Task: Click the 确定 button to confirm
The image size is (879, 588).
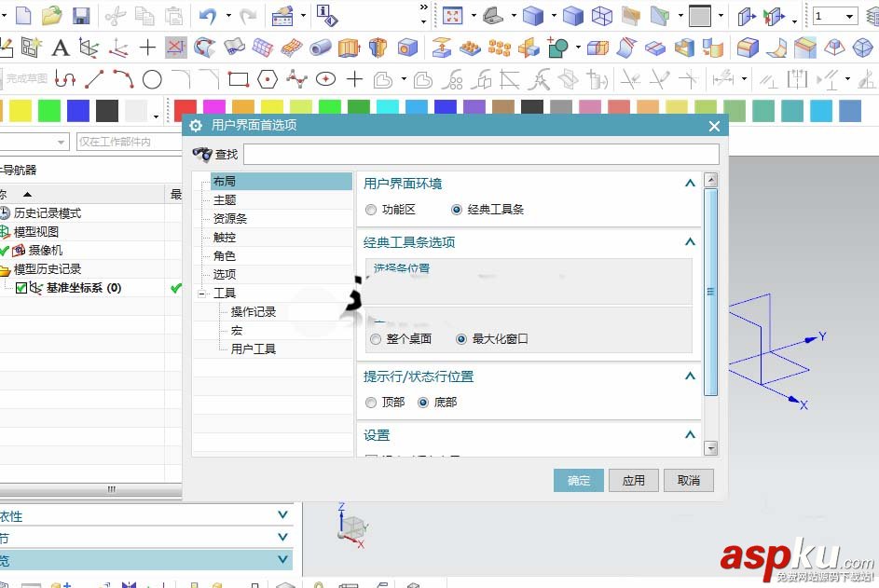Action: click(x=578, y=480)
